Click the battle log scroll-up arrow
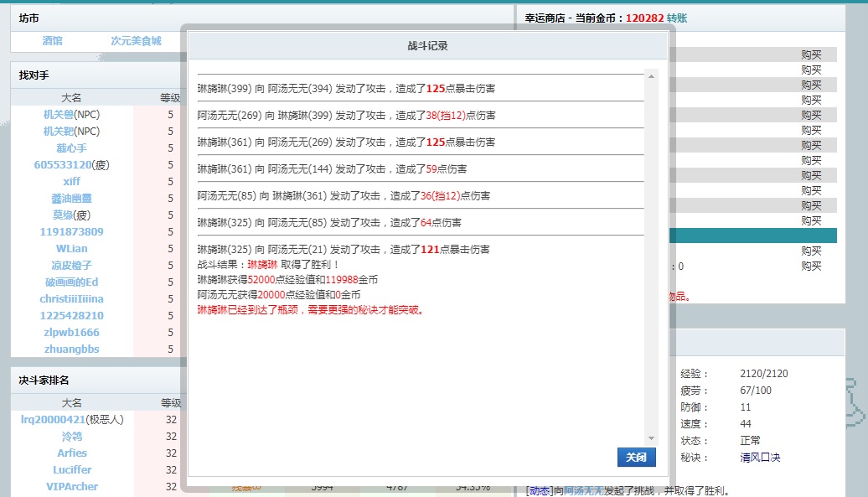The width and height of the screenshot is (868, 497). (x=652, y=76)
